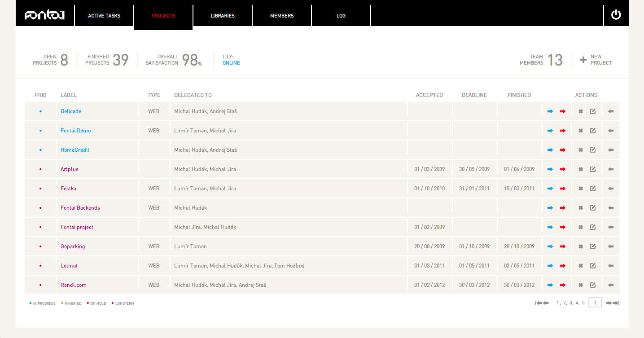The height and width of the screenshot is (338, 644).
Task: Click the power logout icon
Action: (616, 15)
